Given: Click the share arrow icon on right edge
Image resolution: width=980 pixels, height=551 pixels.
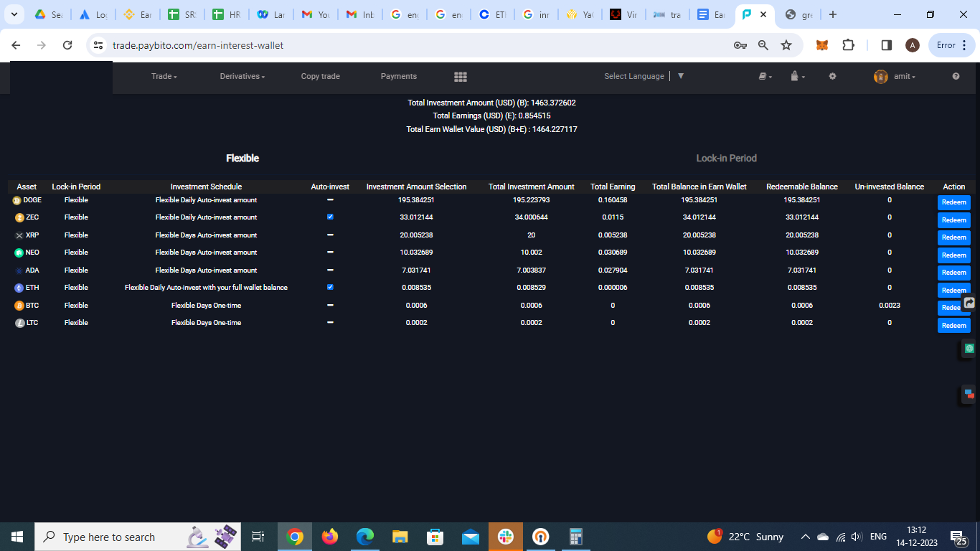Looking at the screenshot, I should tap(969, 303).
